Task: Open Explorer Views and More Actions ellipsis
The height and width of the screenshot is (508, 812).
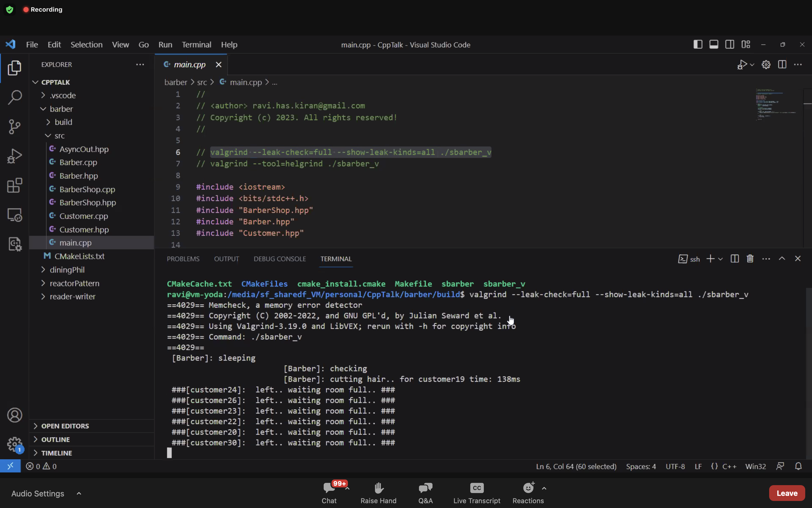Action: [x=140, y=65]
